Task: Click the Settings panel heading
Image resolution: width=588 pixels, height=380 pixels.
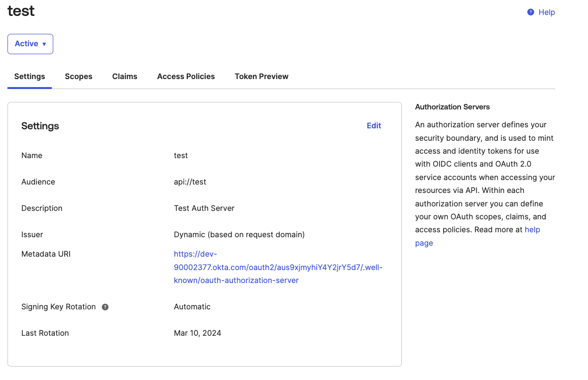Action: coord(40,126)
